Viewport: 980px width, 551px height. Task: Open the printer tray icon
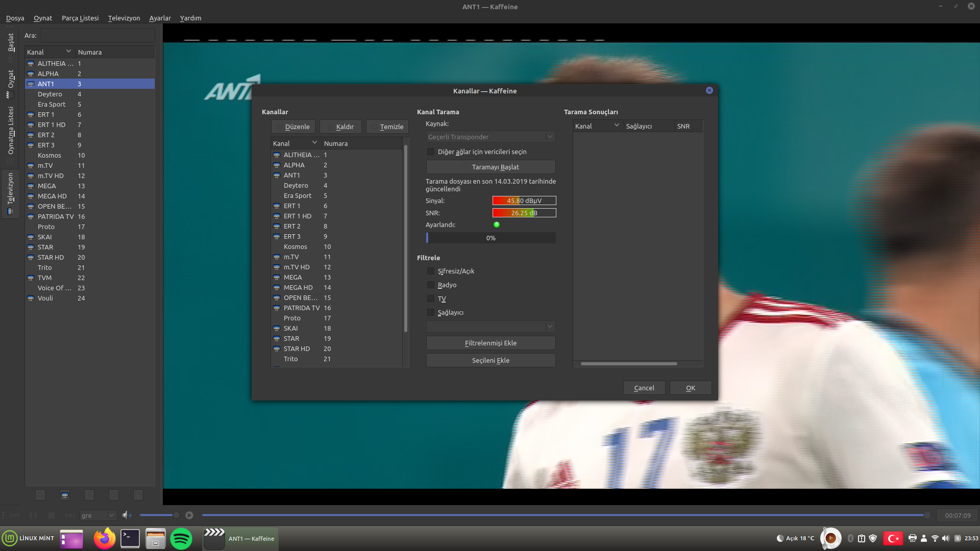pyautogui.click(x=913, y=538)
